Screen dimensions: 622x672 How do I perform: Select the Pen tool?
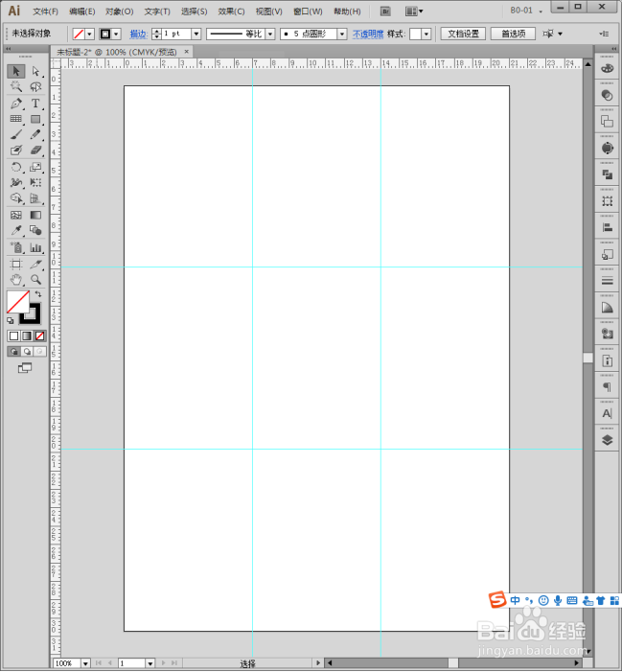(x=16, y=104)
